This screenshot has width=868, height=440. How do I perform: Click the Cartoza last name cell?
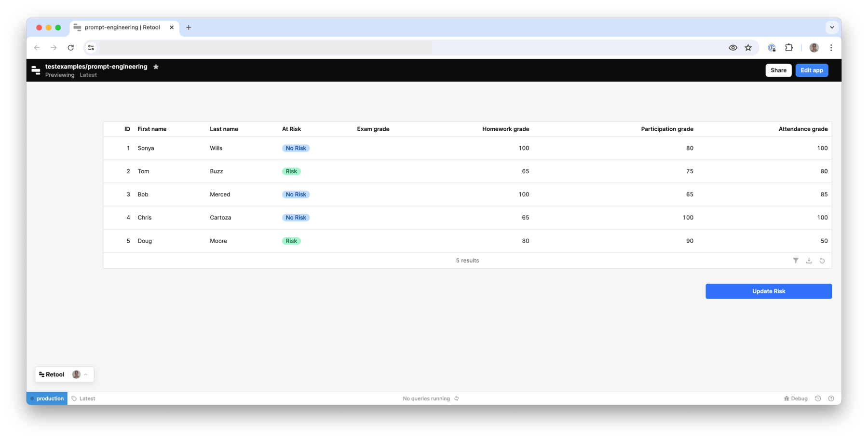click(x=220, y=218)
